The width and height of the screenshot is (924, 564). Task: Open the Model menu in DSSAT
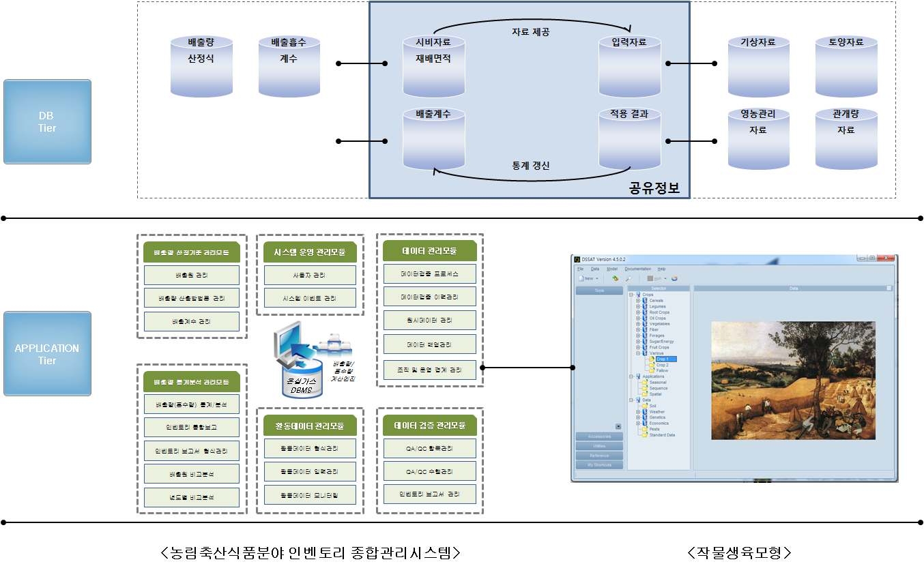(x=612, y=269)
